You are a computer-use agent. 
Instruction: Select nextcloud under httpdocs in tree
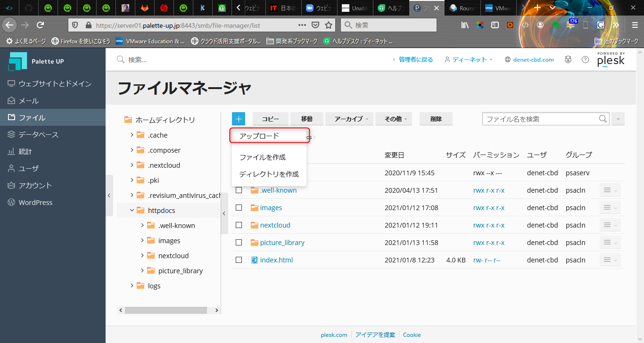point(173,255)
